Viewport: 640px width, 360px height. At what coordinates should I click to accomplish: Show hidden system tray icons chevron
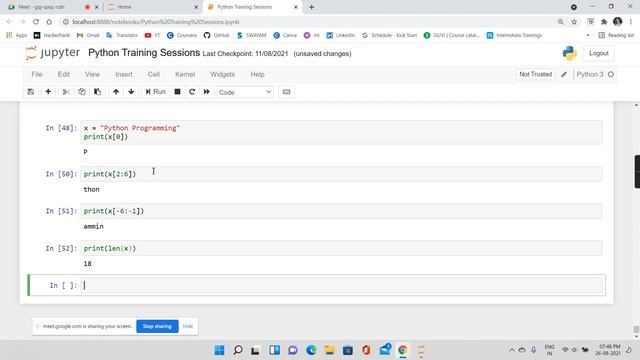point(511,350)
